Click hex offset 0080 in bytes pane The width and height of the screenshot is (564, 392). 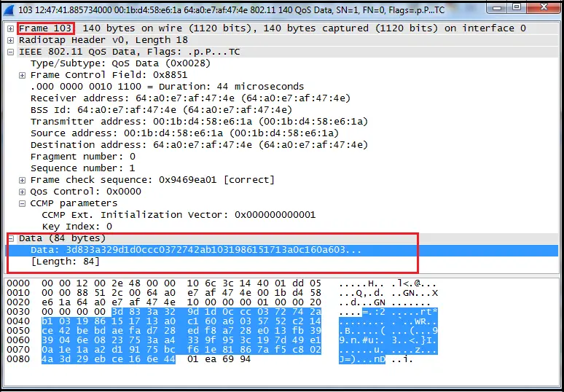coord(18,359)
